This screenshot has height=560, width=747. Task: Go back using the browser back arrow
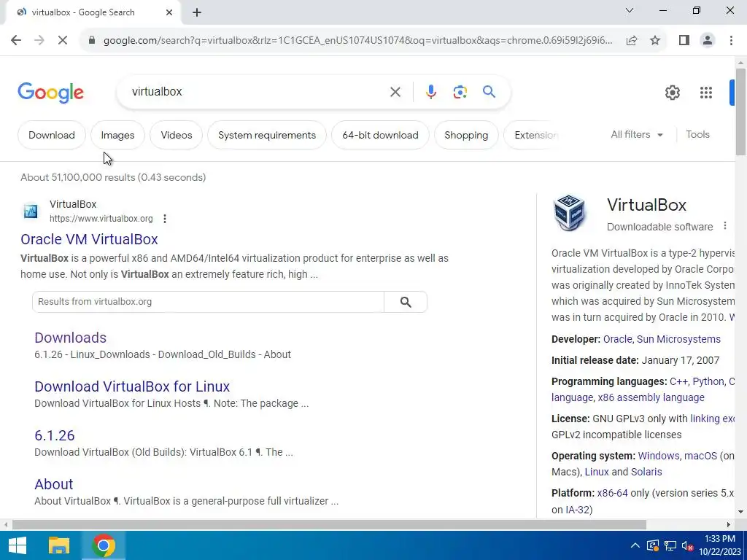[x=16, y=41]
